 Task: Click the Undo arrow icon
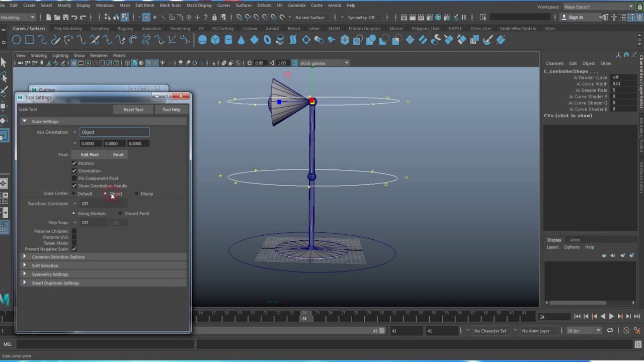[x=74, y=17]
